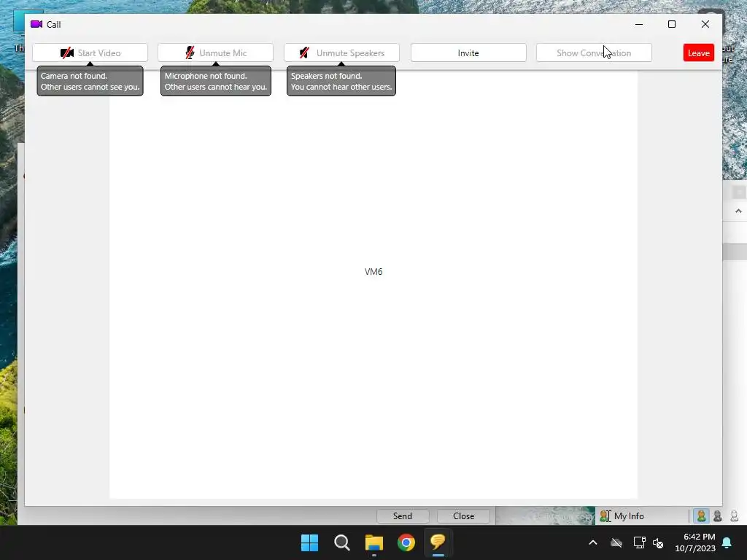Click the crossed-out camera icon
The width and height of the screenshot is (747, 560).
(x=67, y=52)
